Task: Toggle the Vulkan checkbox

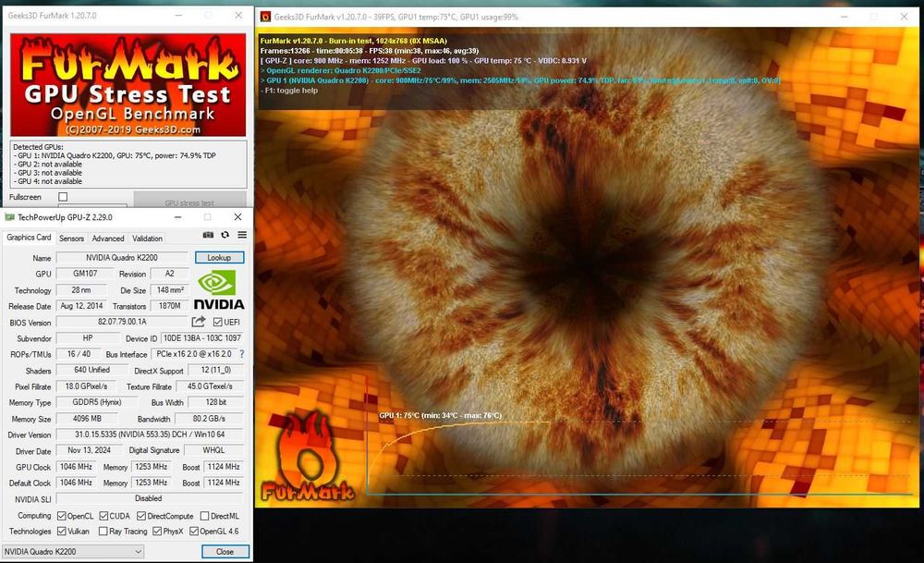Action: click(61, 532)
